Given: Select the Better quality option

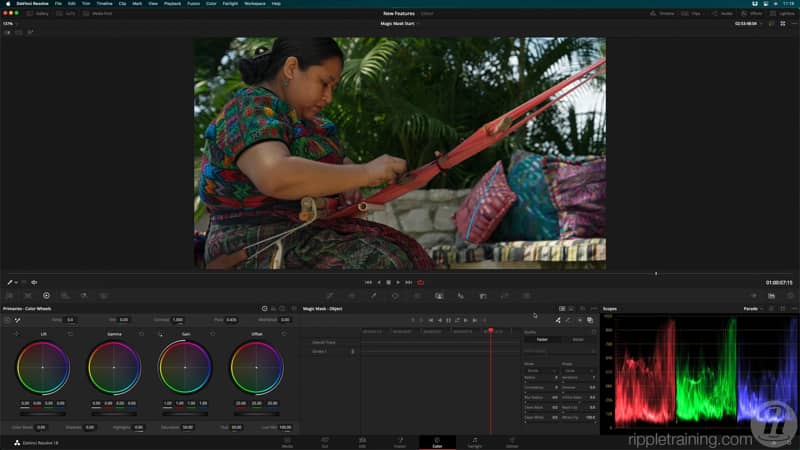Looking at the screenshot, I should 578,339.
